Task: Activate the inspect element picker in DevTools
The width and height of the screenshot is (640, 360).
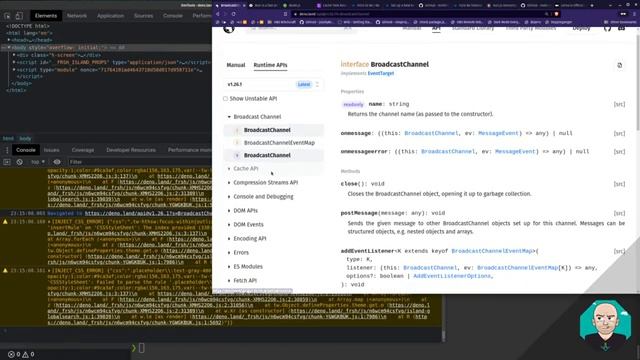Action: point(7,16)
